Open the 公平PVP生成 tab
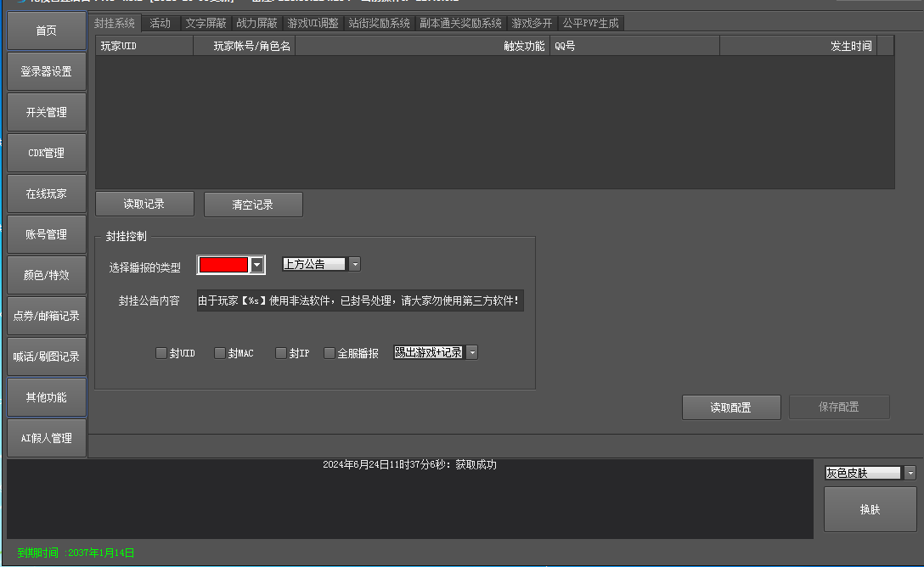 pyautogui.click(x=590, y=23)
